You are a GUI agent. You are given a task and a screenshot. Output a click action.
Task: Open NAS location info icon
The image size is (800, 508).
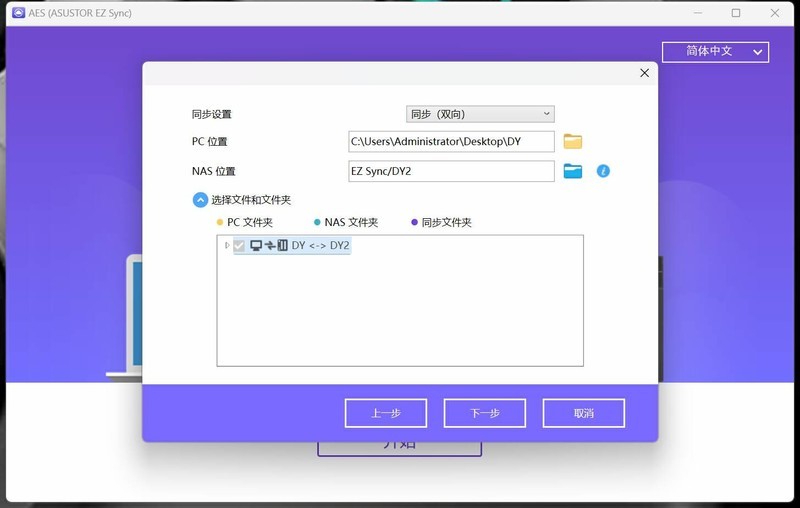pyautogui.click(x=603, y=171)
